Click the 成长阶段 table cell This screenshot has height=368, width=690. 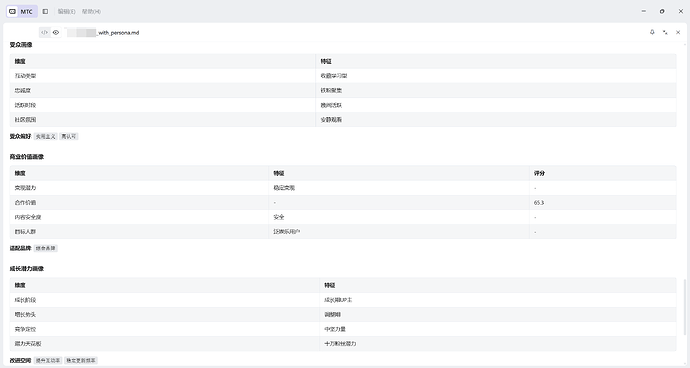pos(165,300)
